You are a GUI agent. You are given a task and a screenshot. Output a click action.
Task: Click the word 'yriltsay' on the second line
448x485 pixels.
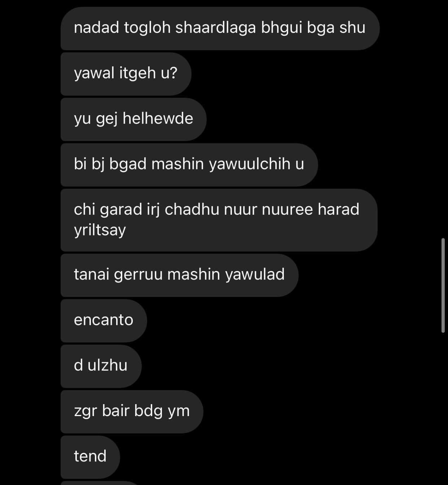tap(100, 230)
